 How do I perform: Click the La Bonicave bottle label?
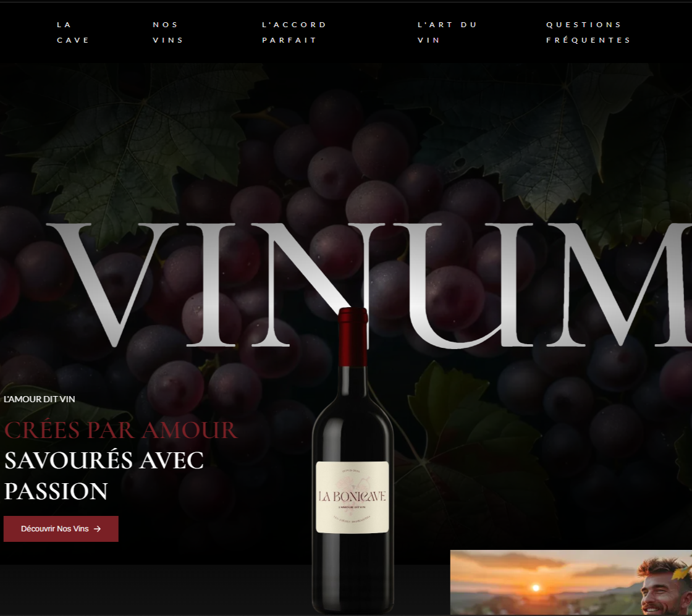coord(352,497)
